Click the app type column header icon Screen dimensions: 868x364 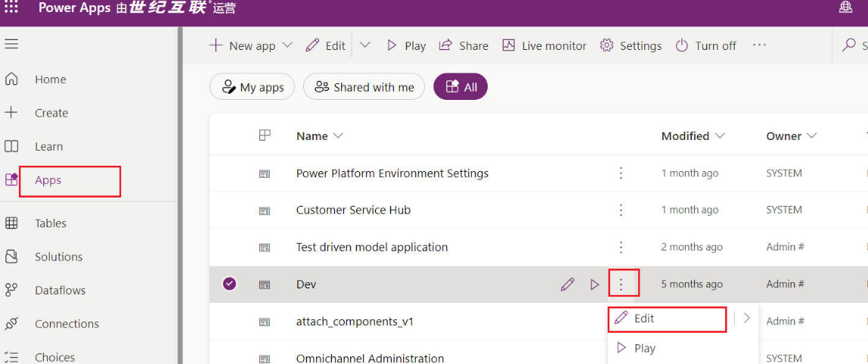click(265, 135)
